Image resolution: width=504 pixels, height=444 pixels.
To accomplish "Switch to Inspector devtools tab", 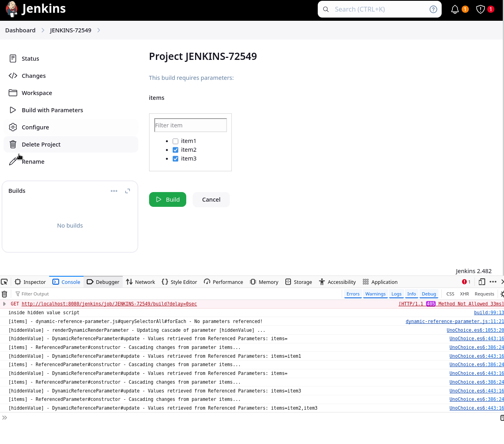I will pos(30,282).
